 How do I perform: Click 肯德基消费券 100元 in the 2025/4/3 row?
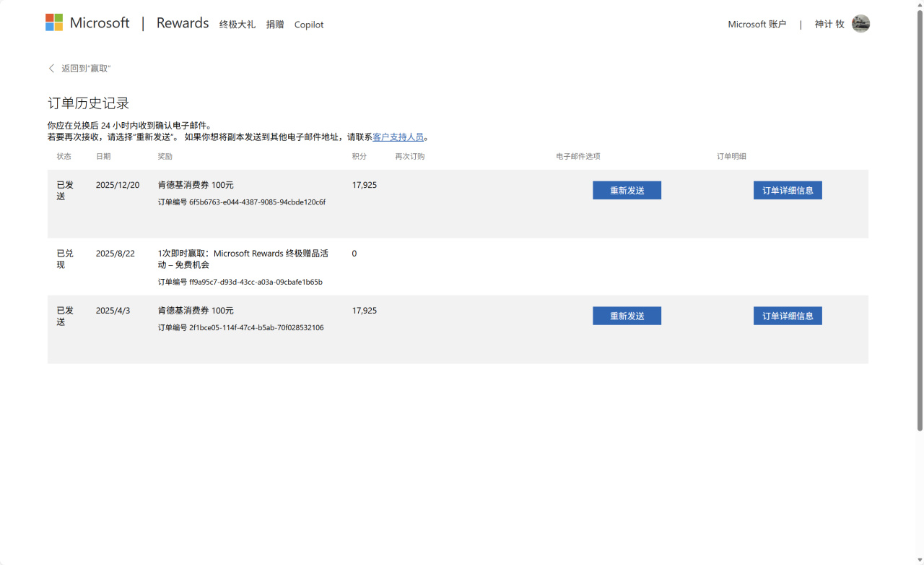[x=196, y=311]
